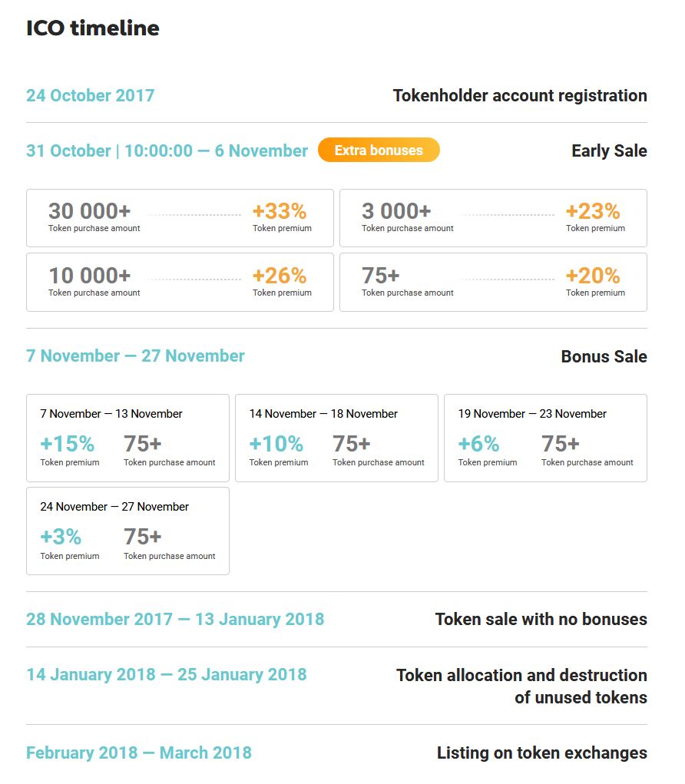Click the ICO timeline heading
This screenshot has height=784, width=685.
(93, 28)
